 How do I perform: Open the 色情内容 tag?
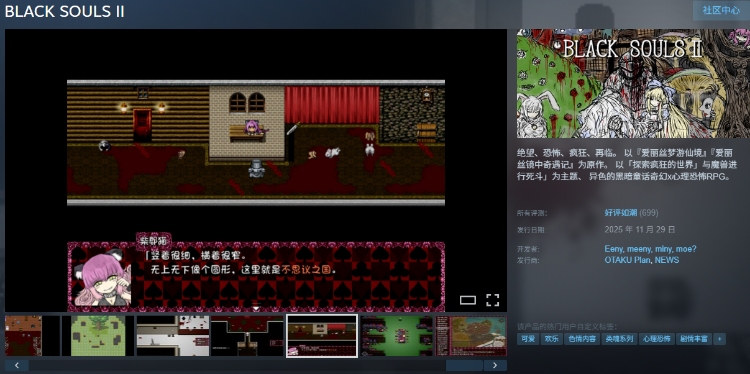[x=582, y=339]
